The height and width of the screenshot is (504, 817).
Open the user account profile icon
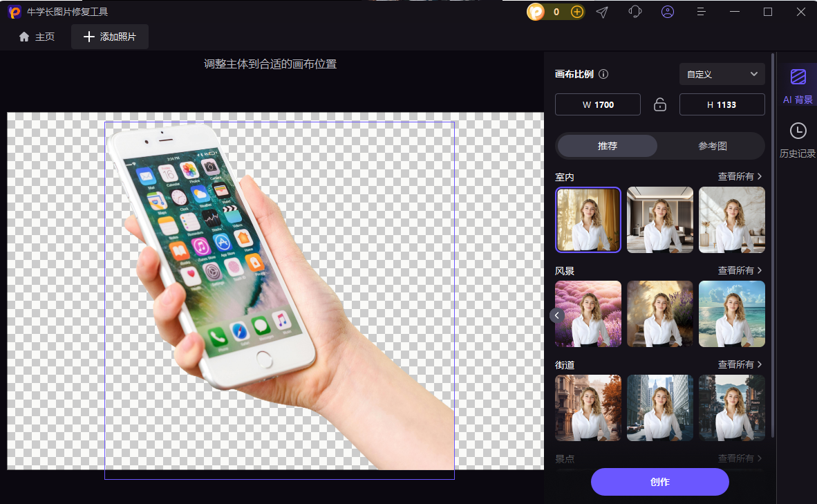coord(668,12)
